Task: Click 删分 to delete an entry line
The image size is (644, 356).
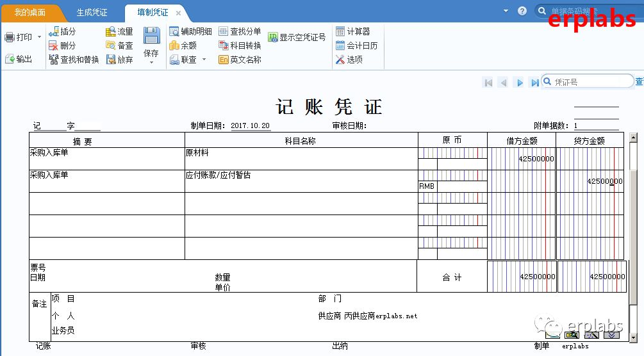Action: coord(62,45)
